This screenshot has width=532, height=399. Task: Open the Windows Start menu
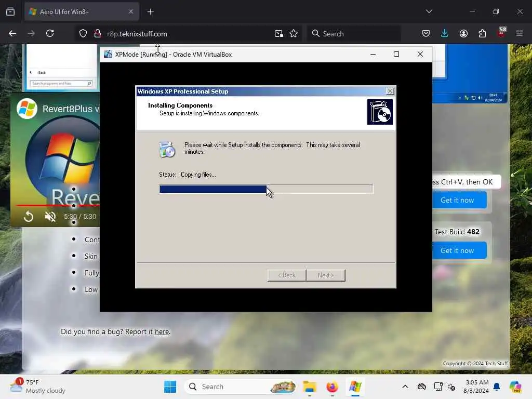[x=170, y=387]
